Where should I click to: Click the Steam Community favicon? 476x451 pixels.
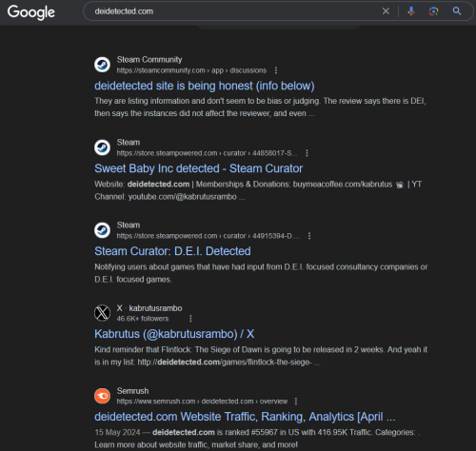102,65
